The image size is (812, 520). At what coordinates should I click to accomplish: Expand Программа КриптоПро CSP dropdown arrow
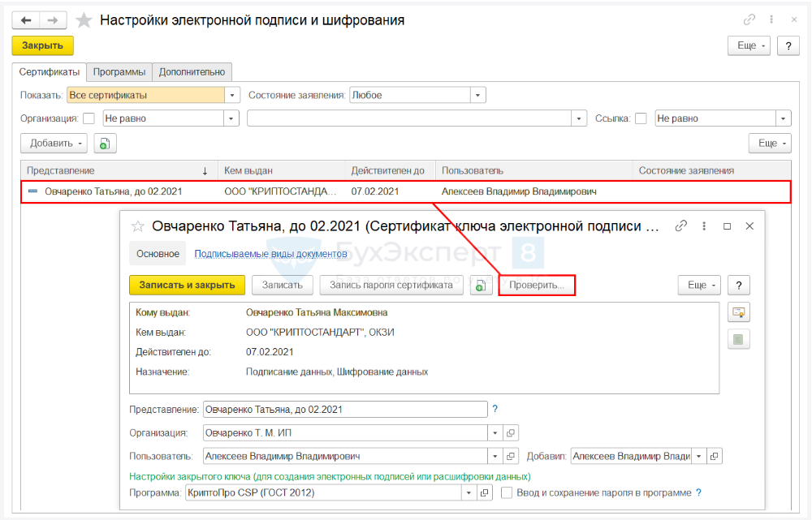click(x=469, y=493)
